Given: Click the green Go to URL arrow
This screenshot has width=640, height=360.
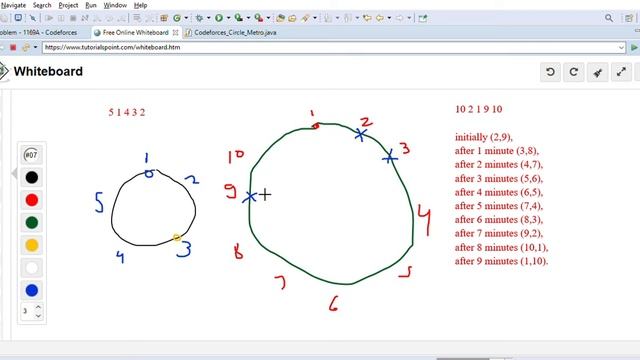Looking at the screenshot, I should pyautogui.click(x=634, y=47).
